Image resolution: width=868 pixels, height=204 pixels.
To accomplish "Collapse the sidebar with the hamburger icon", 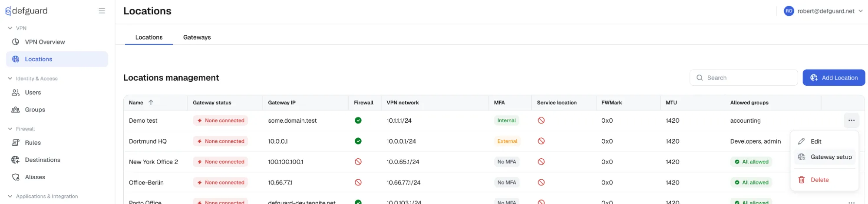I will pos(102,11).
